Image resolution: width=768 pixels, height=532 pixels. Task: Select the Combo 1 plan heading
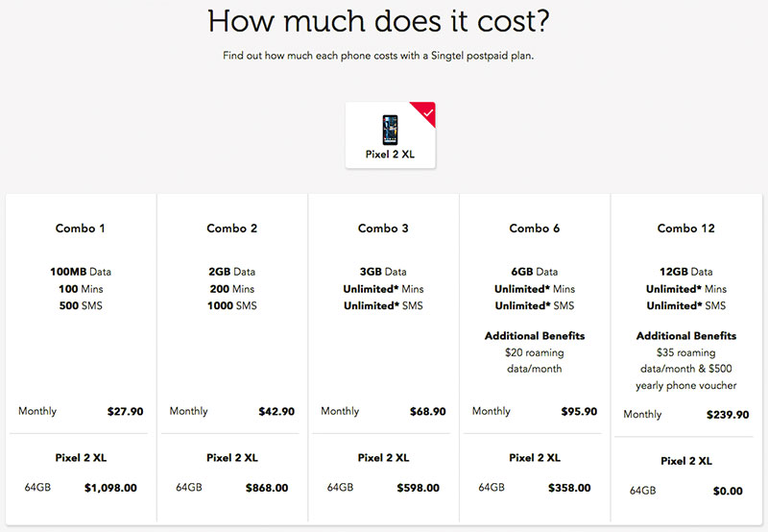pyautogui.click(x=81, y=229)
